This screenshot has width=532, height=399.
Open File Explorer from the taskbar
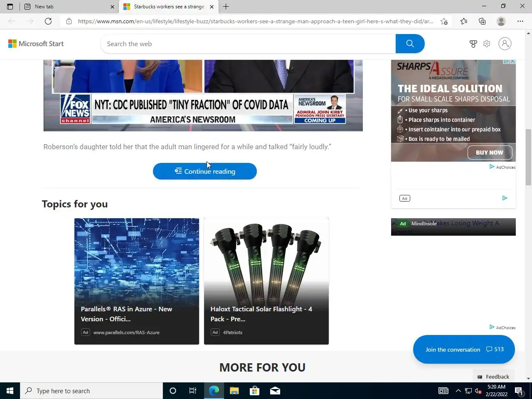coord(234,391)
